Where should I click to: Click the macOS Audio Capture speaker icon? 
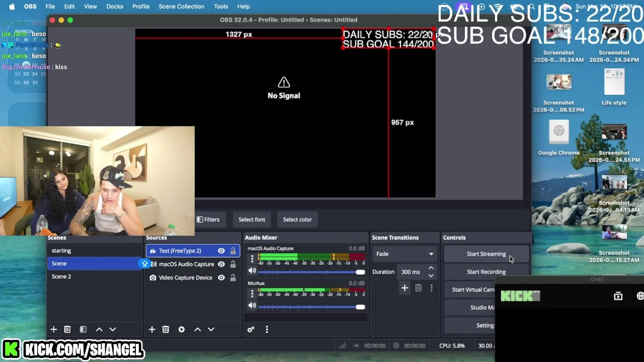coord(153,264)
